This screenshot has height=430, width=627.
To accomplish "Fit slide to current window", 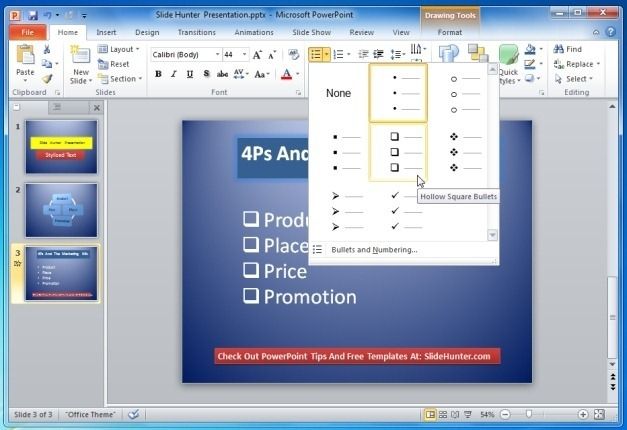I will coord(599,415).
